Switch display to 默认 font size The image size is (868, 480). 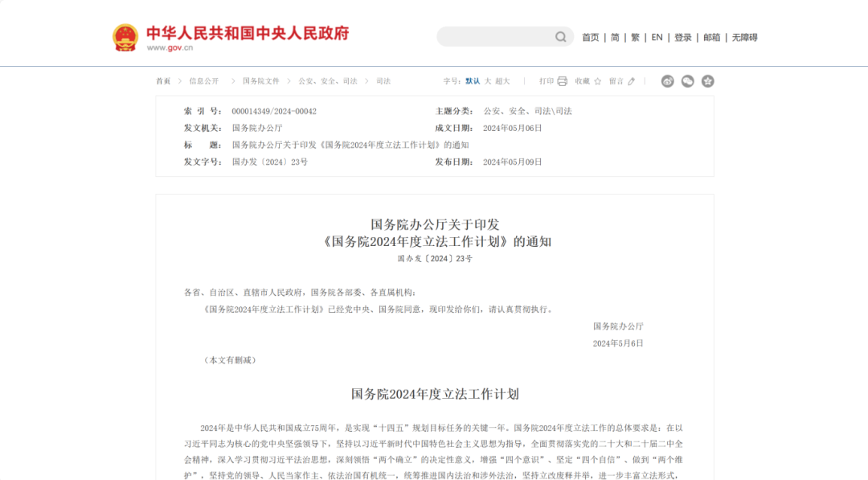[x=472, y=81]
